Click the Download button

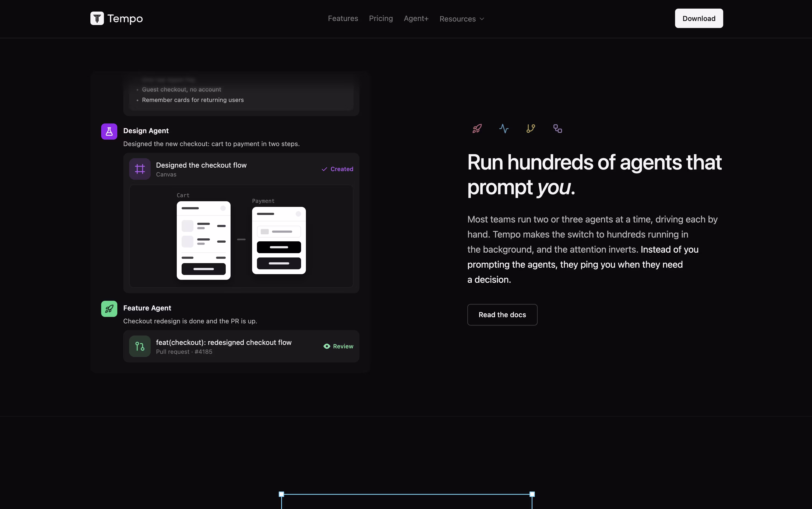click(698, 19)
